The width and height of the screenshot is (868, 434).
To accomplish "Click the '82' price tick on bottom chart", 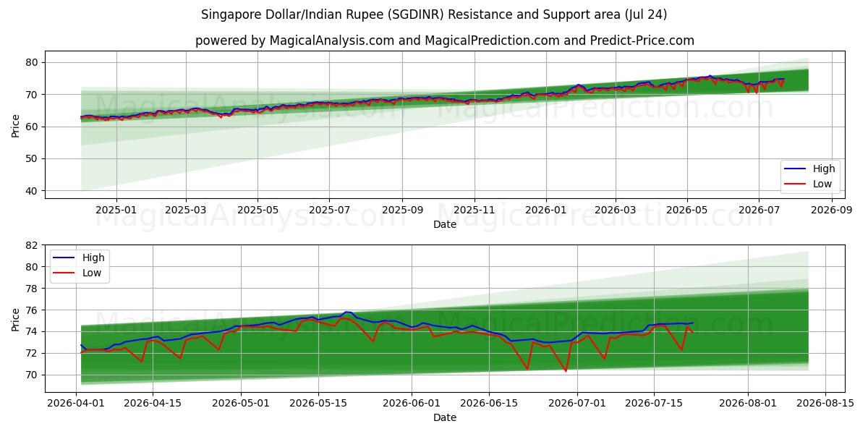I will pos(33,245).
